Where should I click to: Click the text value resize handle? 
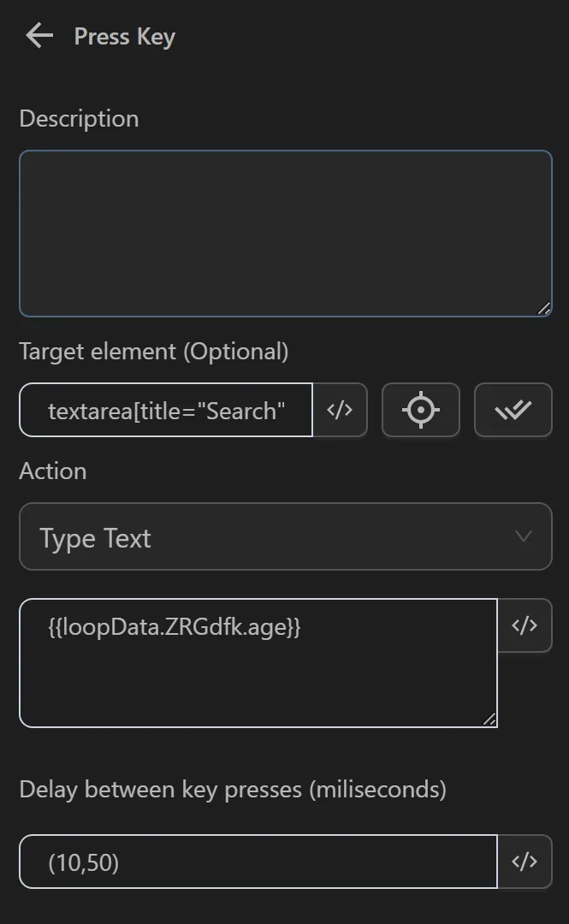(x=489, y=720)
